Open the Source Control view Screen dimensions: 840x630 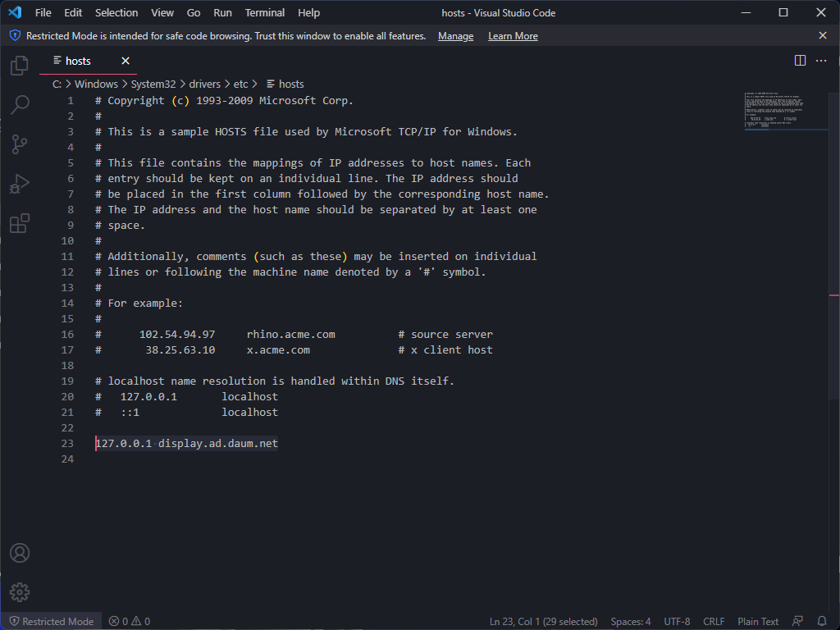click(x=20, y=144)
